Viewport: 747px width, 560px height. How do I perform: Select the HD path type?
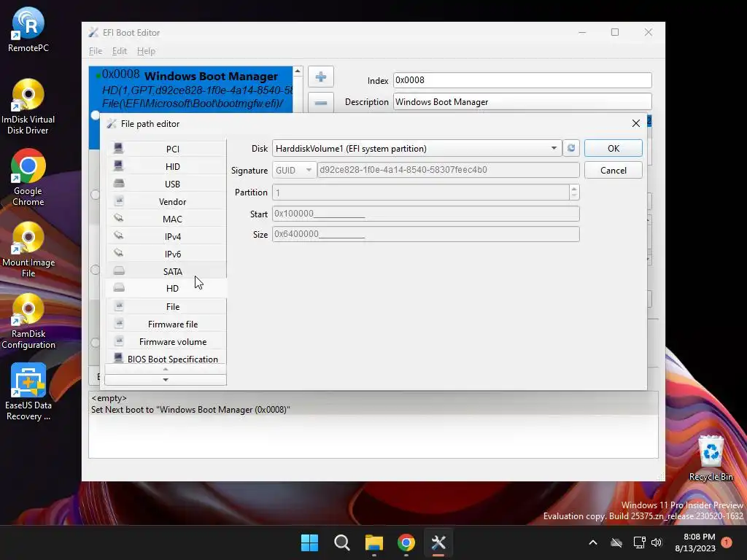tap(166, 289)
